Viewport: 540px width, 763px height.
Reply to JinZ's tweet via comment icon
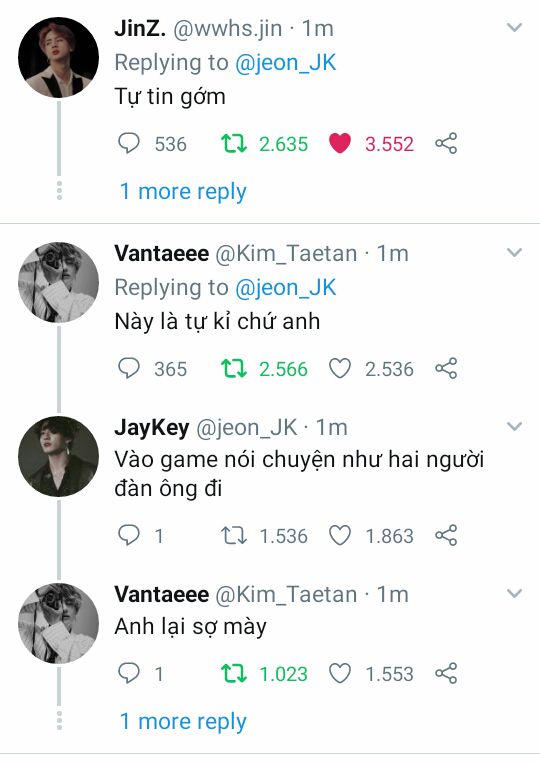click(x=129, y=144)
